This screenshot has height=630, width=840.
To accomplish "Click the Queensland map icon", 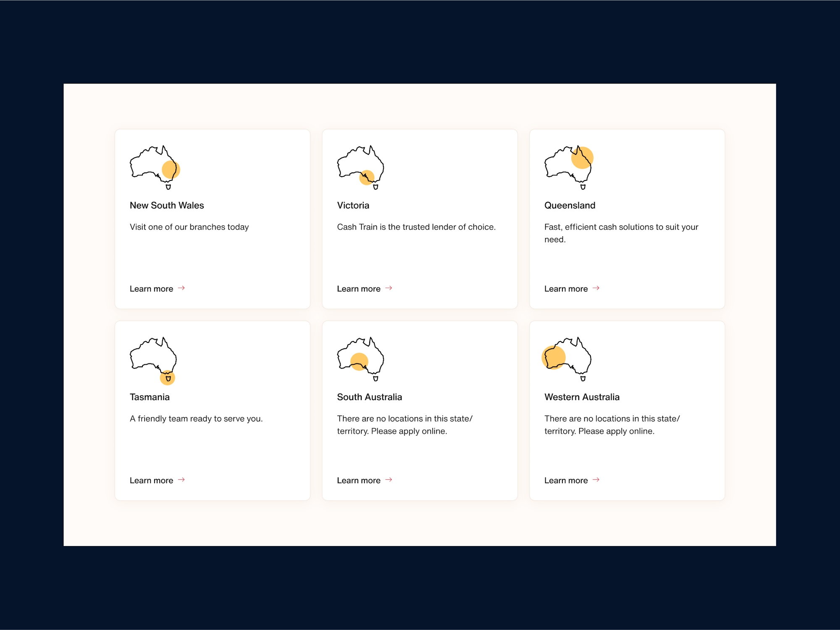I will pyautogui.click(x=568, y=167).
